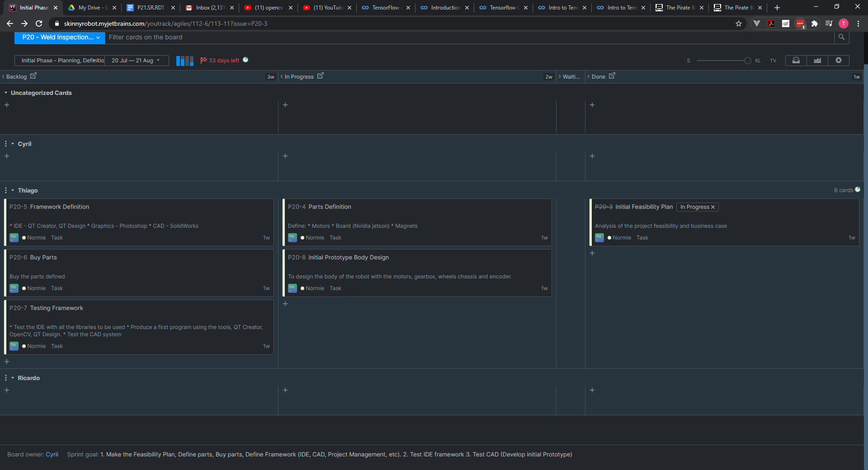Switch to the P21.SR.RDT browser tab

151,8
